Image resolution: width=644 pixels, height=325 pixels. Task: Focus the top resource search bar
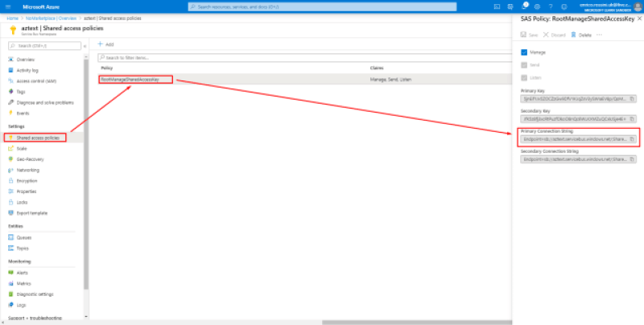(x=323, y=7)
